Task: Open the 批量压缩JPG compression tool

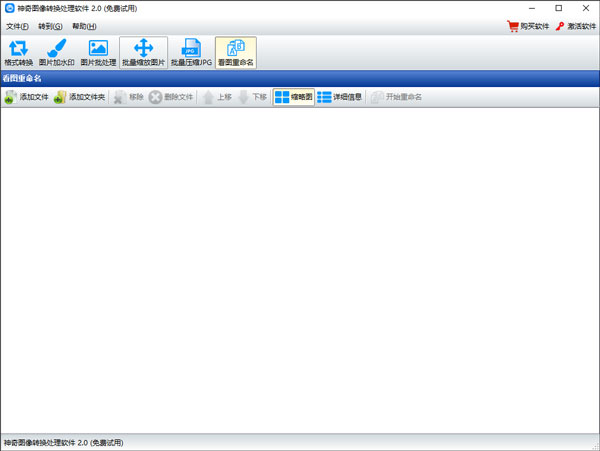Action: coord(190,53)
